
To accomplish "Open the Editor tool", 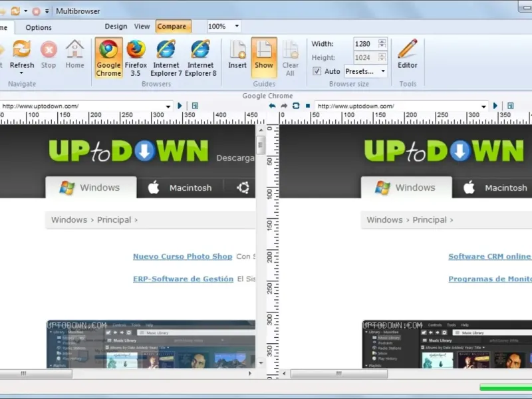I will (x=408, y=55).
